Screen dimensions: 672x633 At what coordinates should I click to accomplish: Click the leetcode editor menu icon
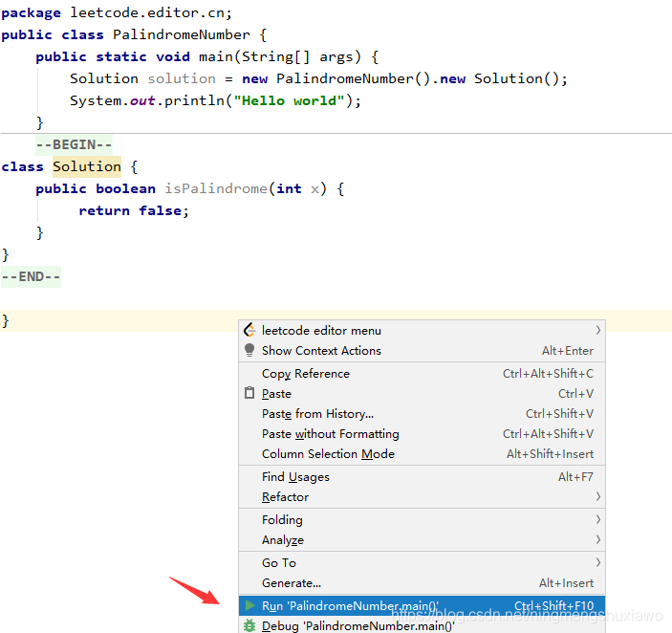click(x=249, y=330)
